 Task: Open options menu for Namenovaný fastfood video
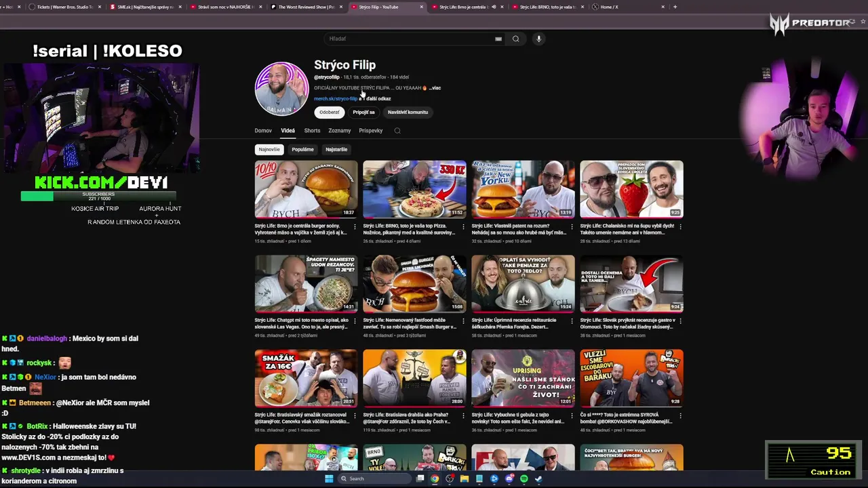click(463, 321)
